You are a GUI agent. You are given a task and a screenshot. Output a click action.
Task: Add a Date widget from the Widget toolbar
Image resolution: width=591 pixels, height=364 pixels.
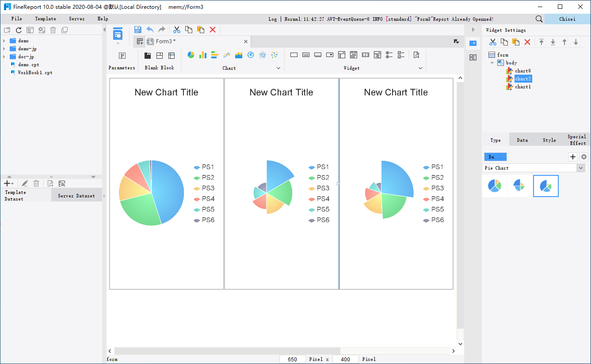(354, 55)
